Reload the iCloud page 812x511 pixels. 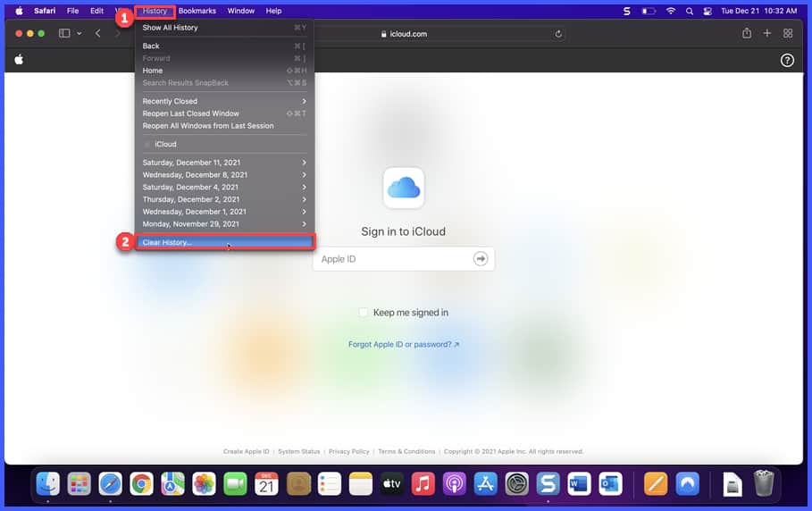coord(559,34)
